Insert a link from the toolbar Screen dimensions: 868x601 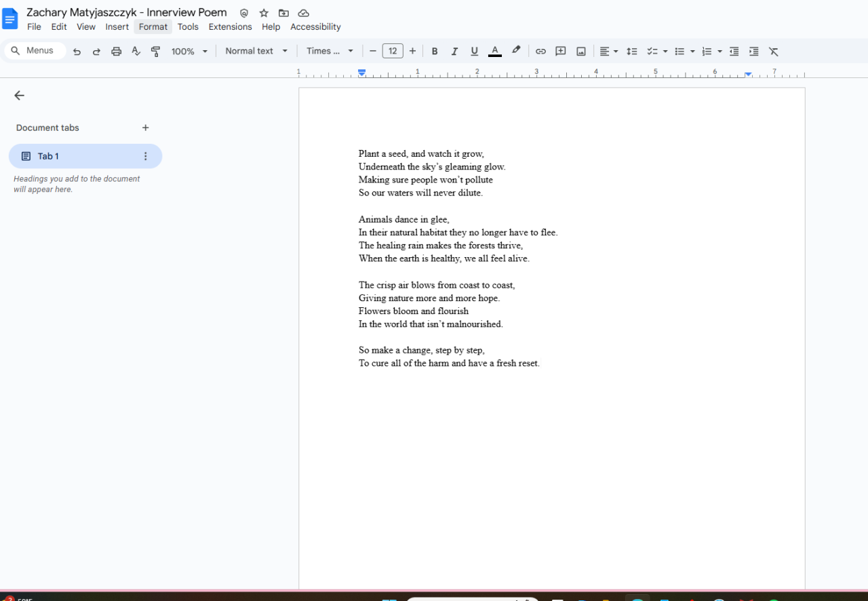click(x=540, y=51)
